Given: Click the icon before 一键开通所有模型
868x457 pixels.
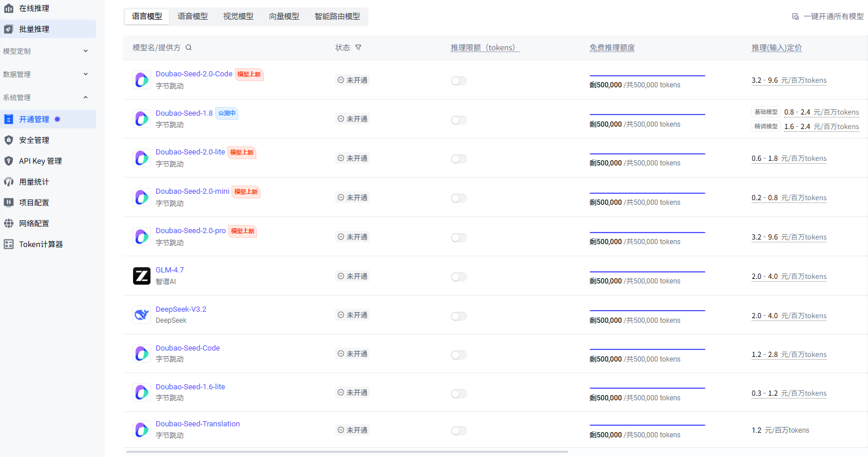Looking at the screenshot, I should [795, 17].
